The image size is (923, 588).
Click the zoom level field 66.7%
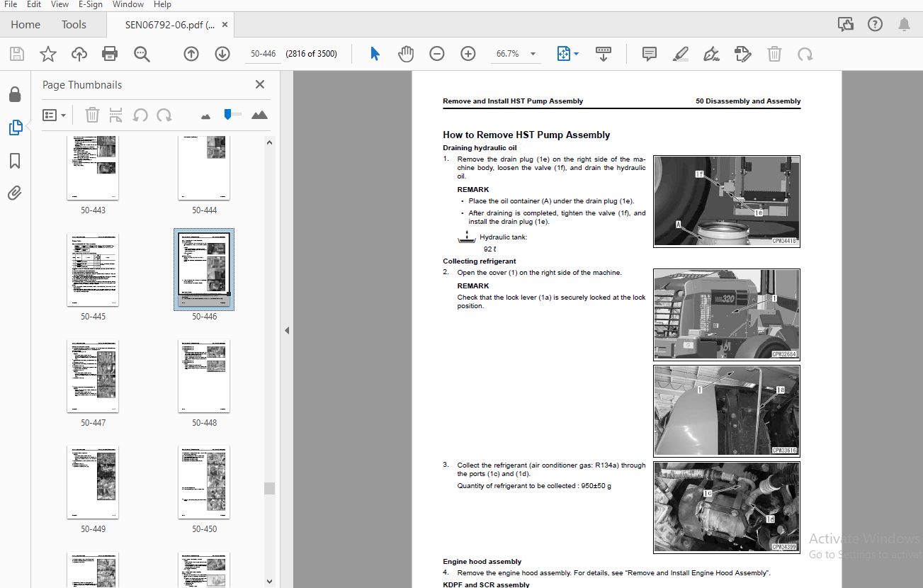coord(507,54)
